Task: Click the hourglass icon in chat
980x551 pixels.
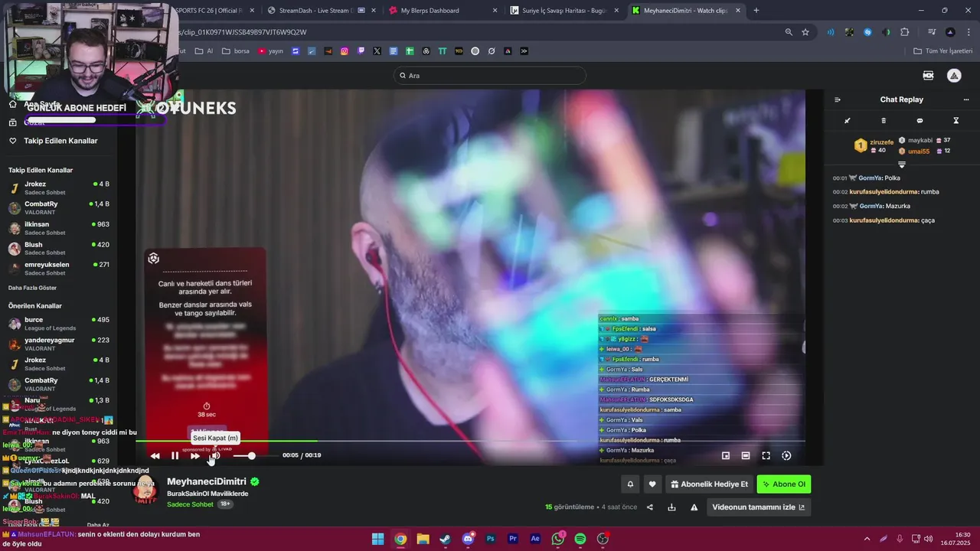Action: pyautogui.click(x=955, y=121)
